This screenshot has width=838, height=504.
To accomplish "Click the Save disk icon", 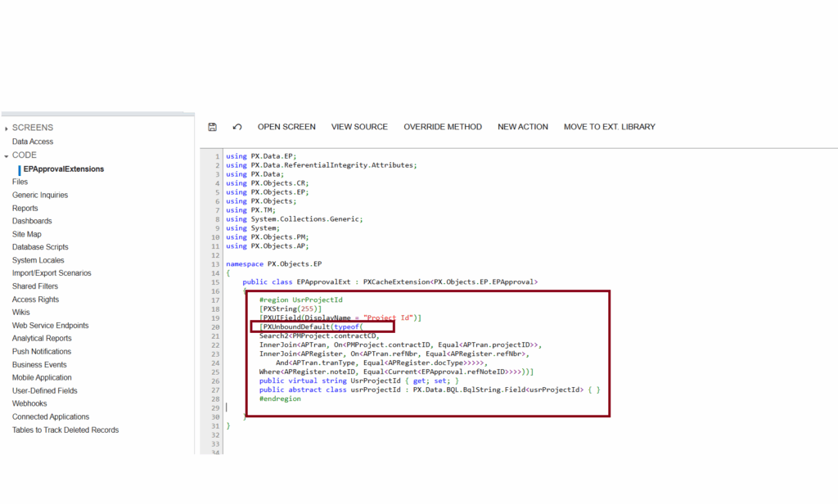I will [x=213, y=127].
